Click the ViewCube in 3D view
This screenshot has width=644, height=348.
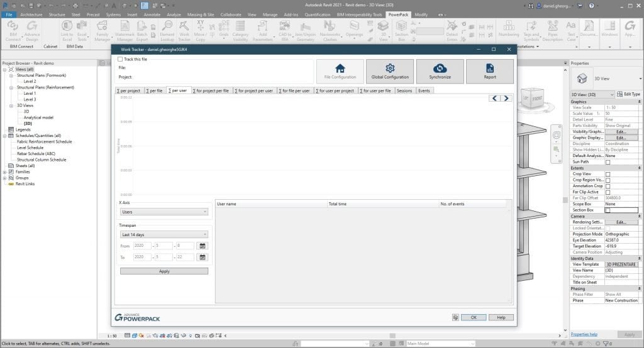pyautogui.click(x=533, y=99)
